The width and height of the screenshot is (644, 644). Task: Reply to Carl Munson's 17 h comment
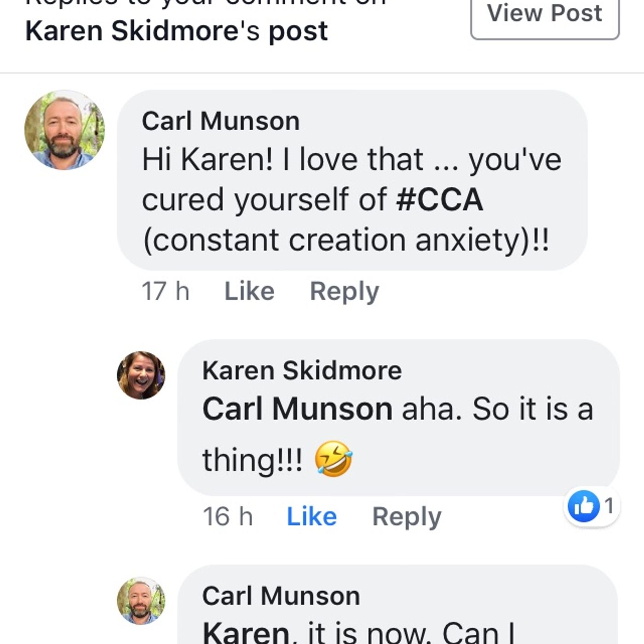point(344,291)
